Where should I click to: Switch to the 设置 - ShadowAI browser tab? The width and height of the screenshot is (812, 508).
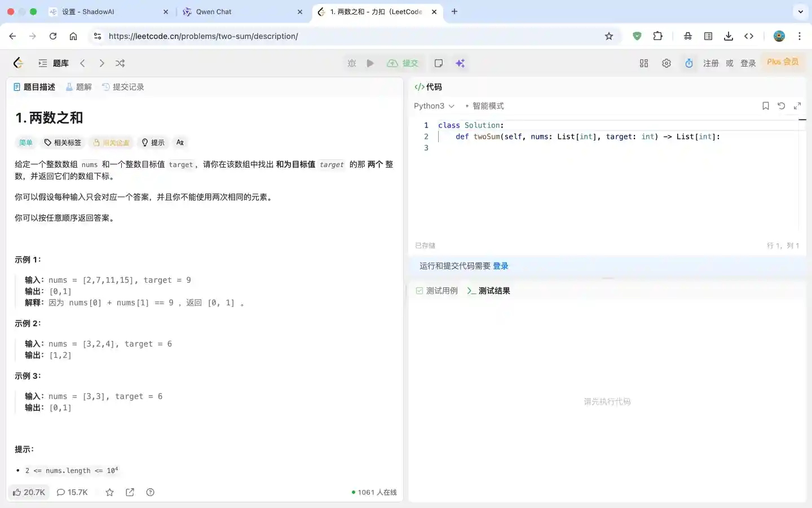pyautogui.click(x=107, y=12)
